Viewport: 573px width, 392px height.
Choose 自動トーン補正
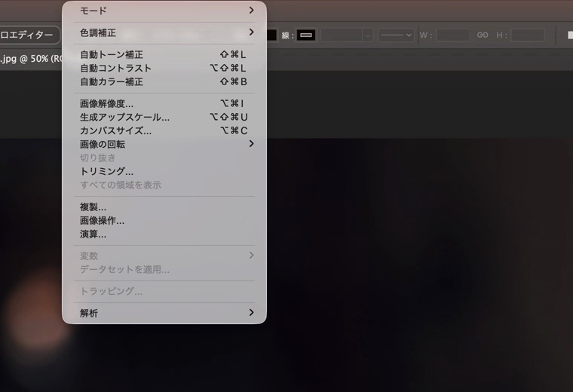click(164, 54)
